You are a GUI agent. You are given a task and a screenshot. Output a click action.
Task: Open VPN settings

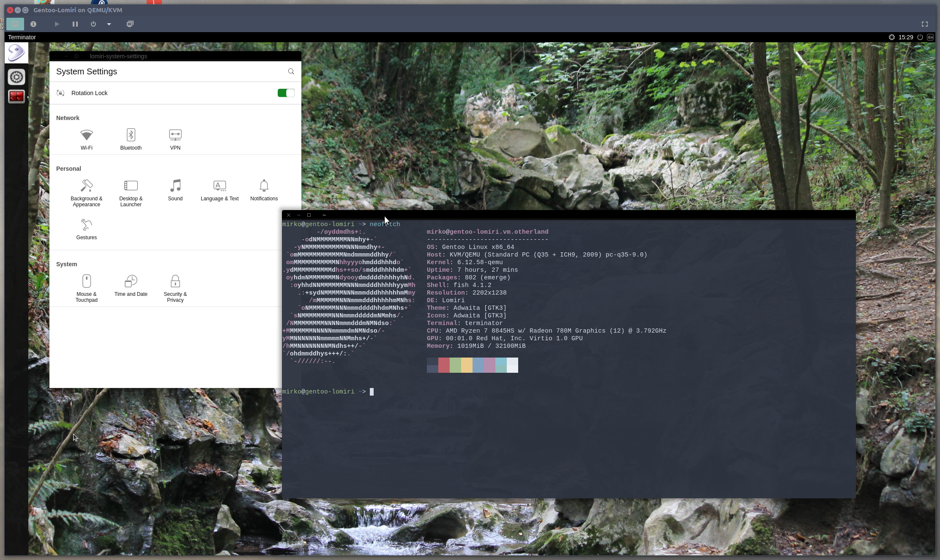tap(175, 139)
